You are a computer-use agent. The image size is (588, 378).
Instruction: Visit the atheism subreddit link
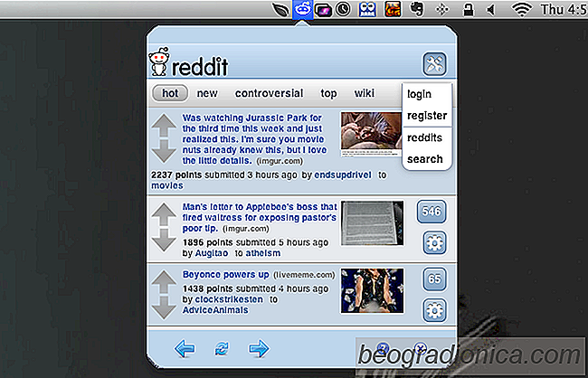[x=263, y=253]
